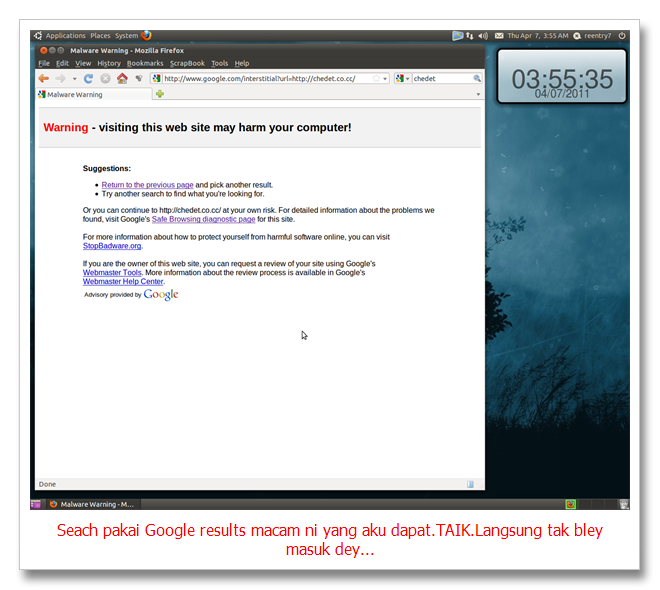Open the ScrapBook menu
Screen dimensions: 660x590
pos(187,63)
